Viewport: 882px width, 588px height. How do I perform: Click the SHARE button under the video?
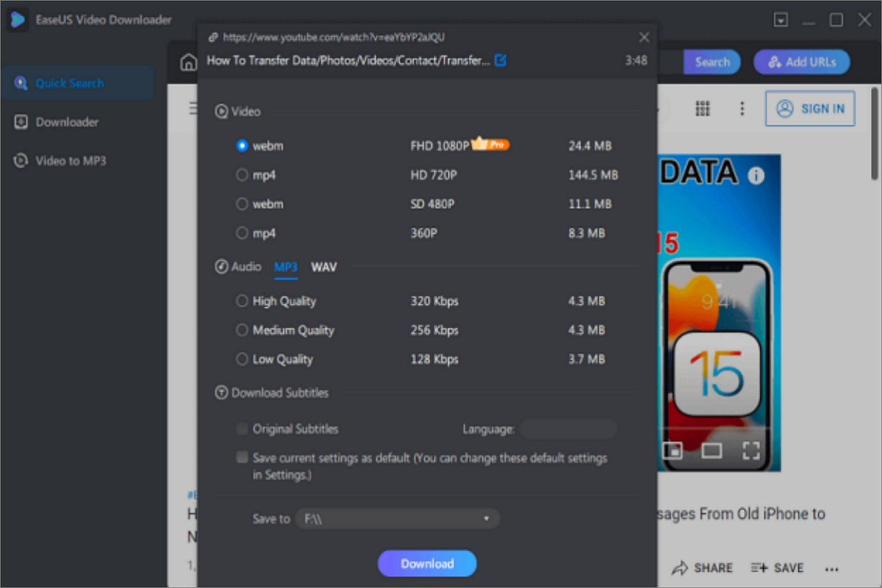(703, 568)
